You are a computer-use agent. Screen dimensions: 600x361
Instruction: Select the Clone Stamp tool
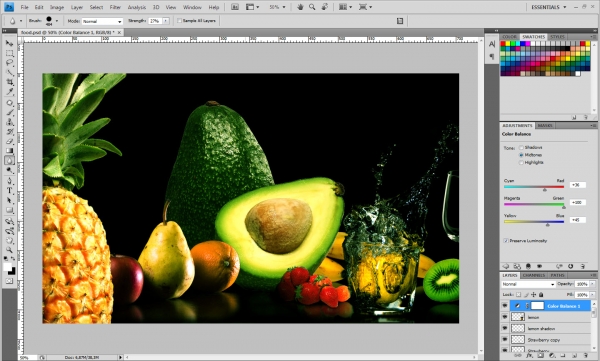9,122
